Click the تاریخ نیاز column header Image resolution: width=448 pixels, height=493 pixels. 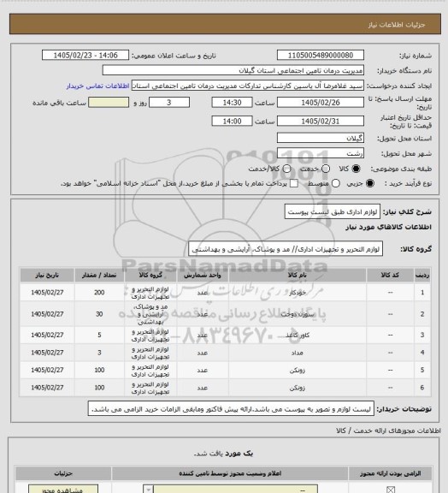(x=47, y=275)
